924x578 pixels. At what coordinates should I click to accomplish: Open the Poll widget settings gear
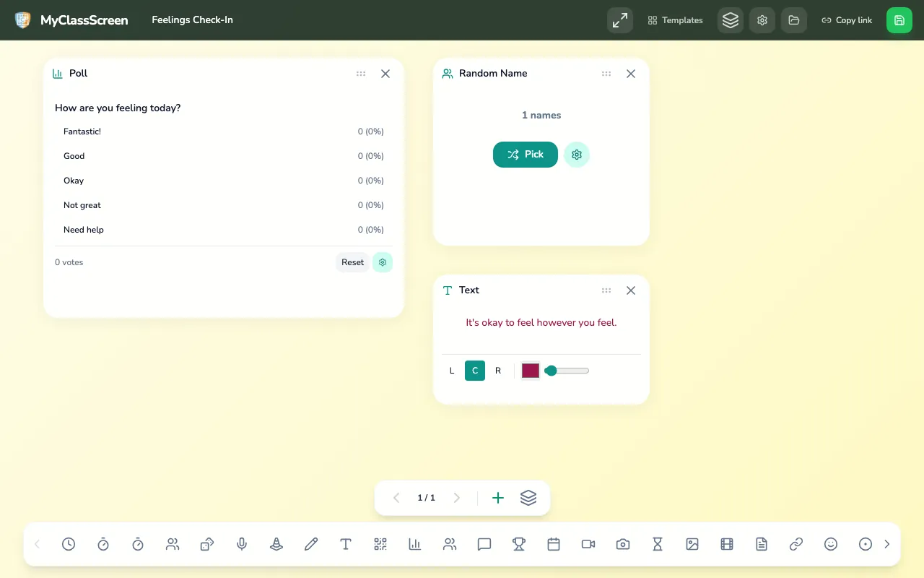pyautogui.click(x=383, y=262)
